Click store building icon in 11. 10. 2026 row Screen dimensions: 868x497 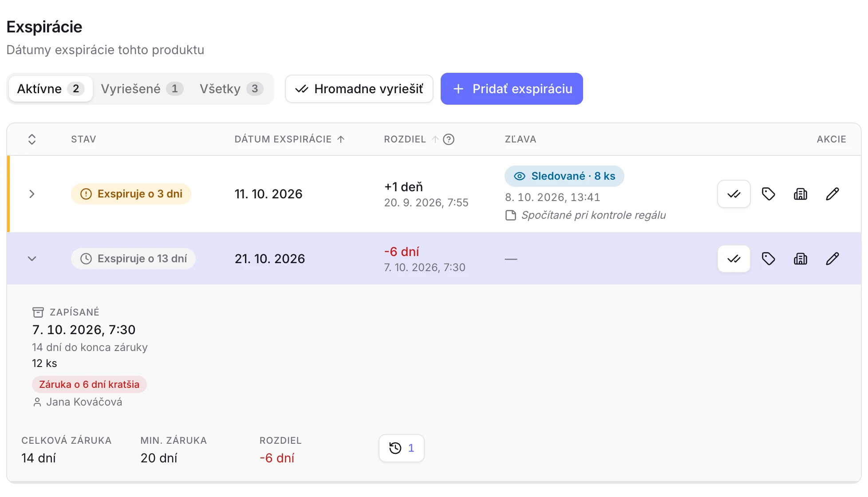coord(800,194)
